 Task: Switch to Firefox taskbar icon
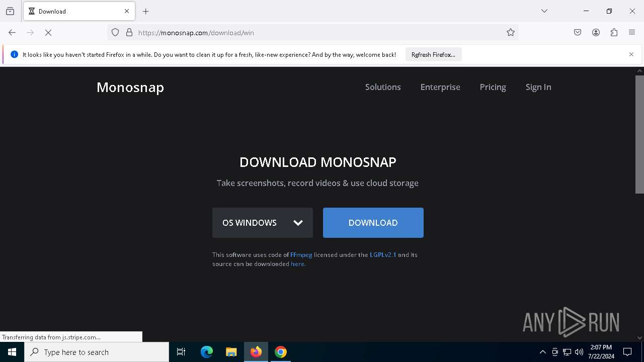256,352
